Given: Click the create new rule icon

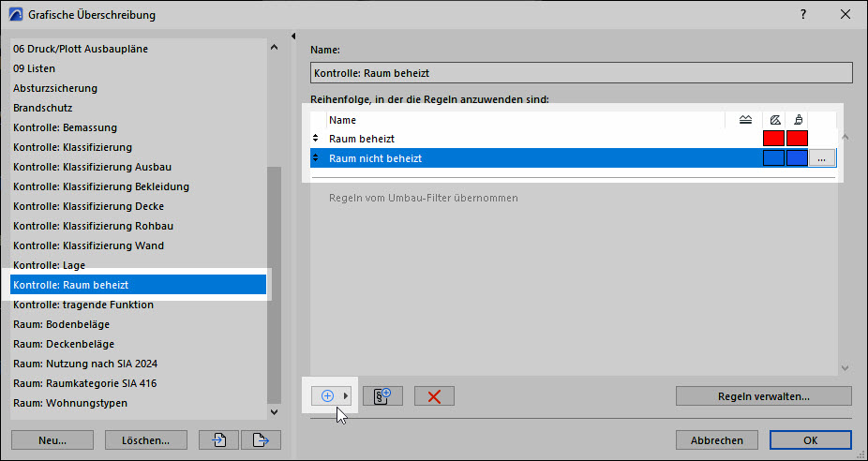Looking at the screenshot, I should (382, 396).
